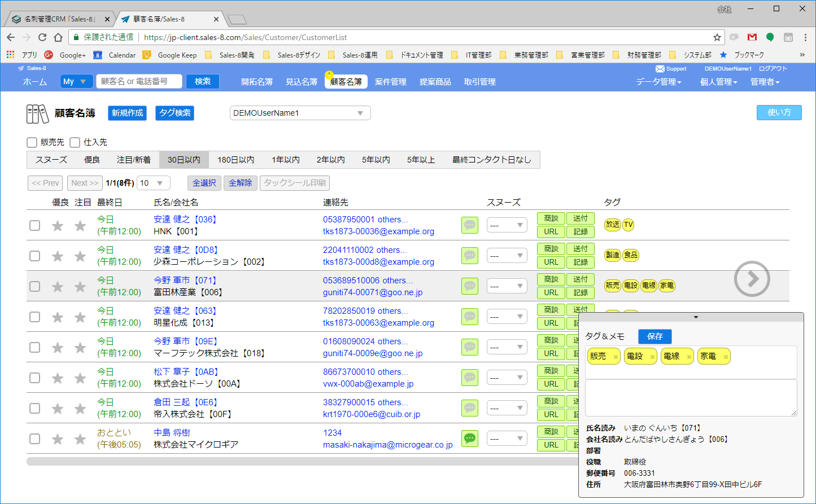Select checkbox for 少森コーポレーション row

pyautogui.click(x=35, y=256)
